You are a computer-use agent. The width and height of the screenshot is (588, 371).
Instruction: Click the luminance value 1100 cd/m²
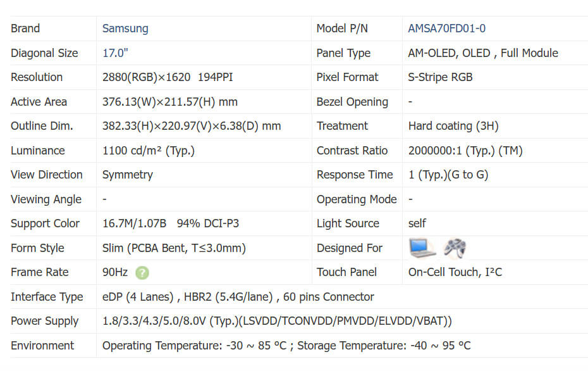pos(148,151)
